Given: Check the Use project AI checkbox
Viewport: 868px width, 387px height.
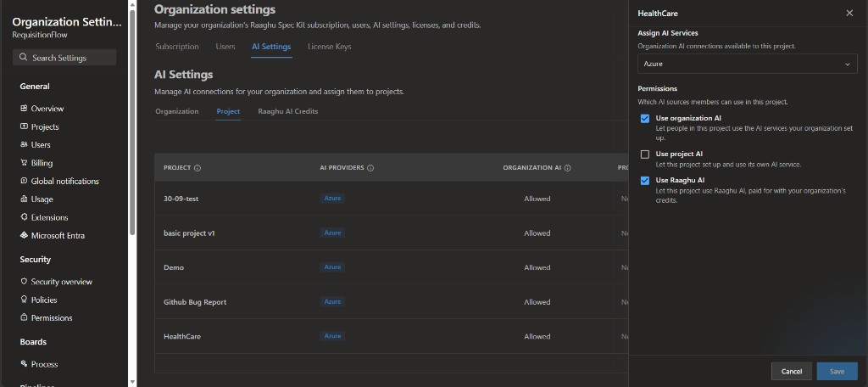Looking at the screenshot, I should pyautogui.click(x=645, y=154).
